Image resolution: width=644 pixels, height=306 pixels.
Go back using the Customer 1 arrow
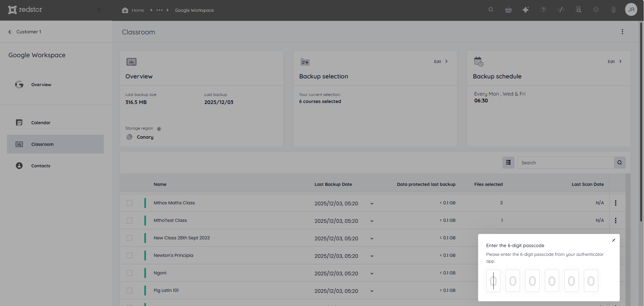coord(10,32)
